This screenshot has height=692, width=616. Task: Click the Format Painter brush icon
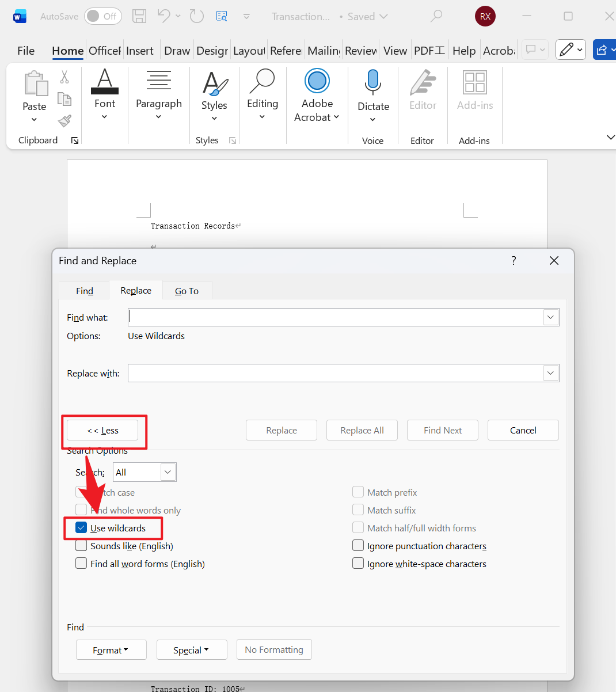pos(64,121)
